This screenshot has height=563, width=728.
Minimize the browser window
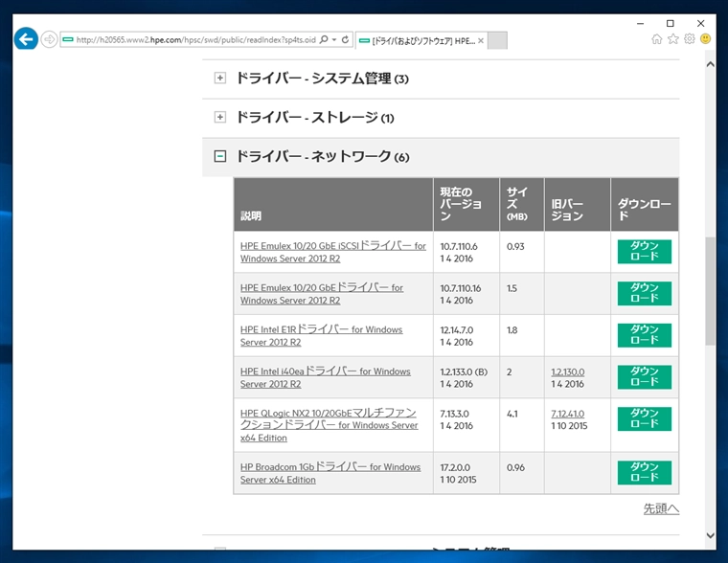pyautogui.click(x=640, y=23)
